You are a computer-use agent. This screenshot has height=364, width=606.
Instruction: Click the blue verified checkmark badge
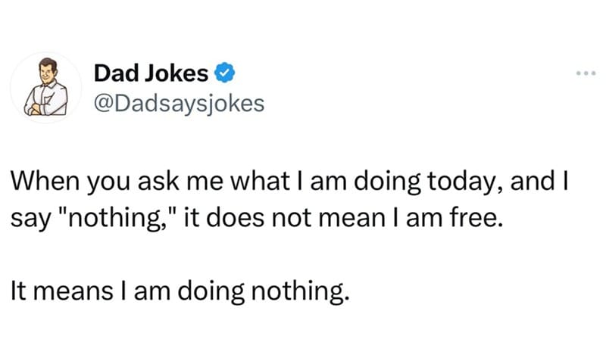224,73
